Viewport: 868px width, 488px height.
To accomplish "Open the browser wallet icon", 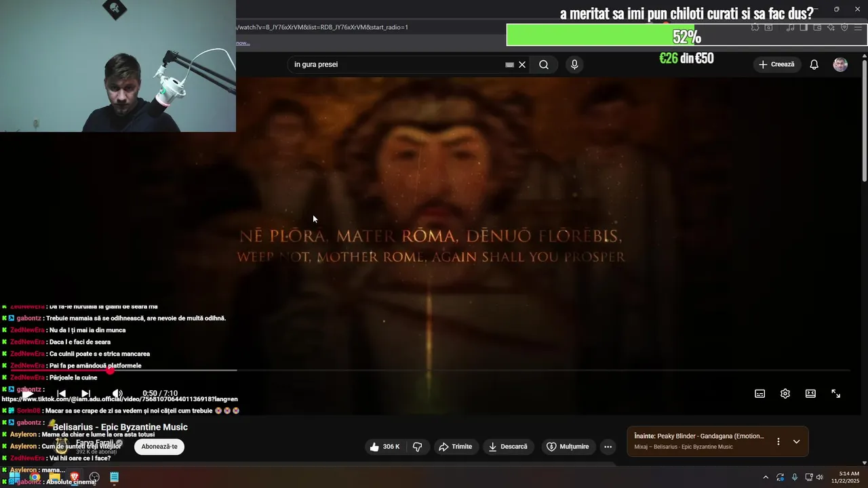I will [x=817, y=28].
